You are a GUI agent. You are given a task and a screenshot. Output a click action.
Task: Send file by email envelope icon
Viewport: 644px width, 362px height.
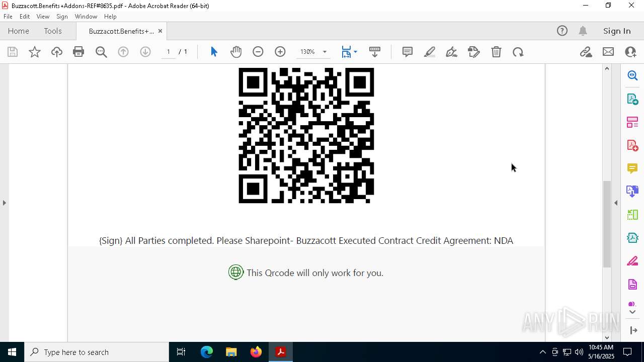coord(608,52)
